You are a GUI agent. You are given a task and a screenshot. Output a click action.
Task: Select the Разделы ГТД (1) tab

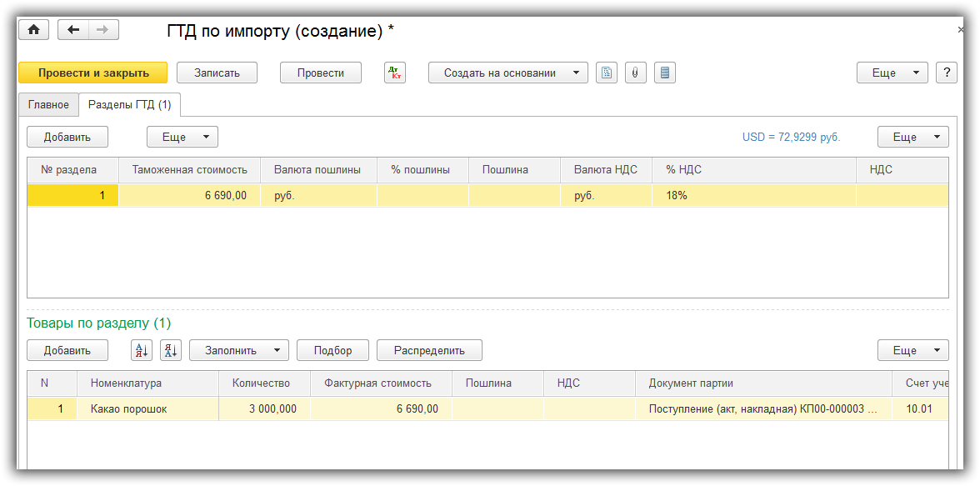click(130, 105)
